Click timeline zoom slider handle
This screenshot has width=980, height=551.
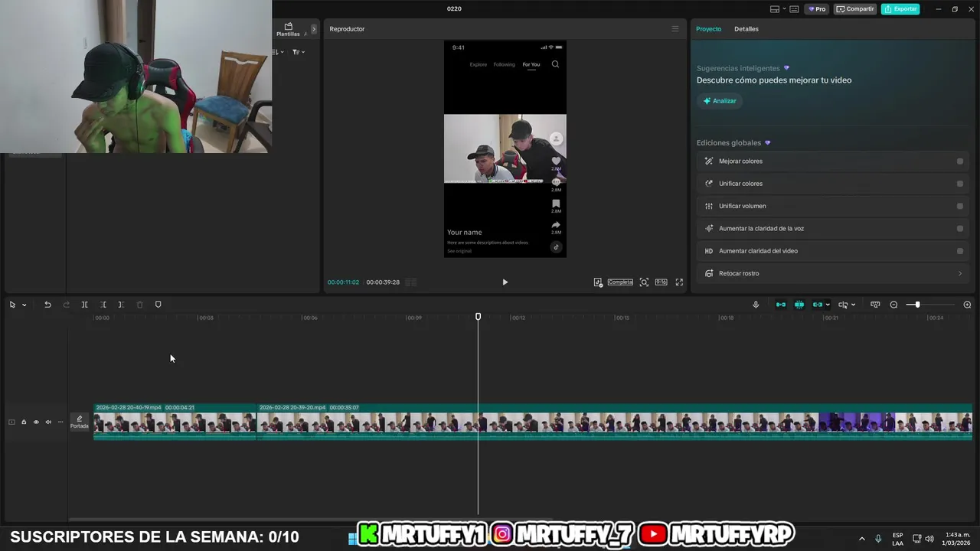click(917, 305)
